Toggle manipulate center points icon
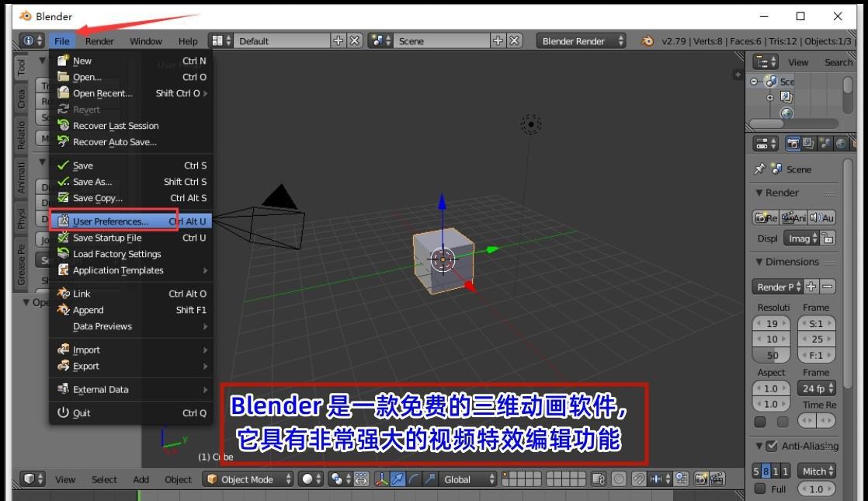 click(361, 479)
